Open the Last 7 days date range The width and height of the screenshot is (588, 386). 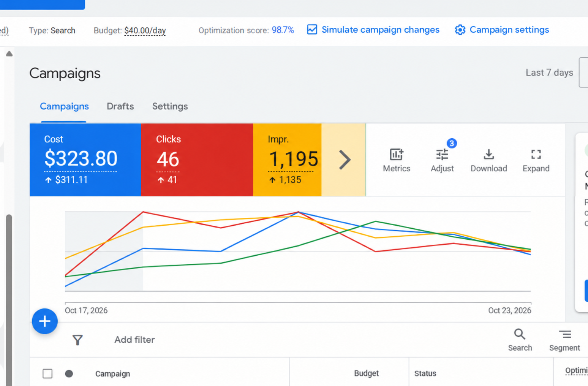[549, 73]
